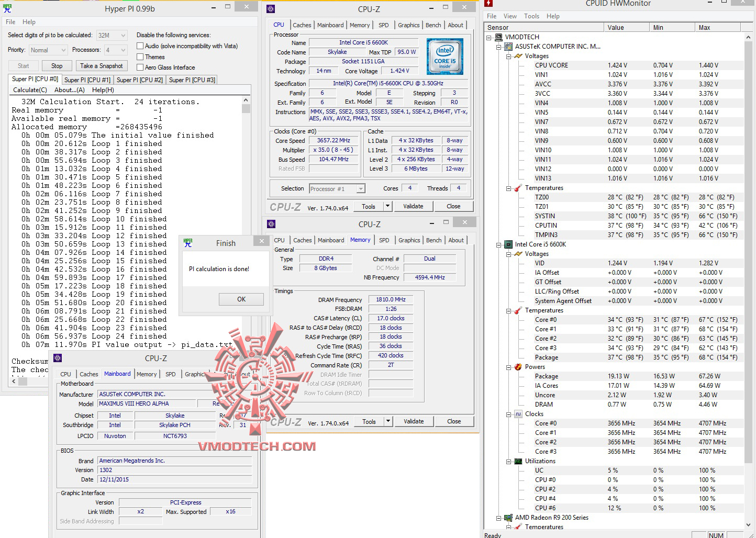Open the HWMonitor Tools menu
Image resolution: width=756 pixels, height=538 pixels.
coord(531,16)
